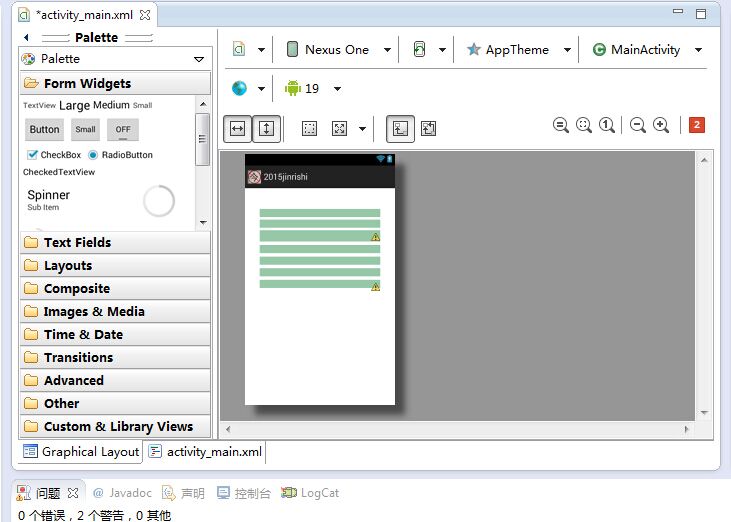Open the Palette options dropdown triangle
Image resolution: width=731 pixels, height=522 pixels.
click(x=199, y=59)
